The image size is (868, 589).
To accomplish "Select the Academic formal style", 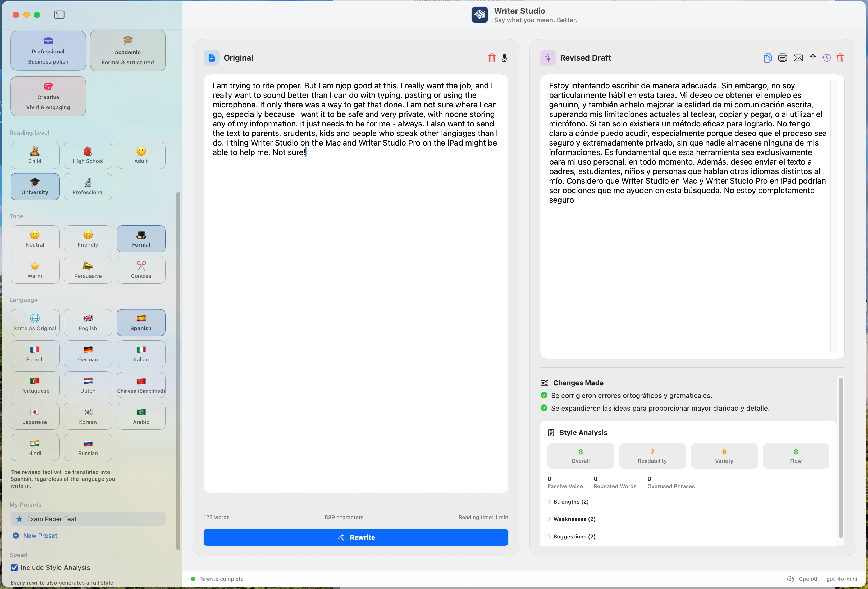I will click(128, 51).
